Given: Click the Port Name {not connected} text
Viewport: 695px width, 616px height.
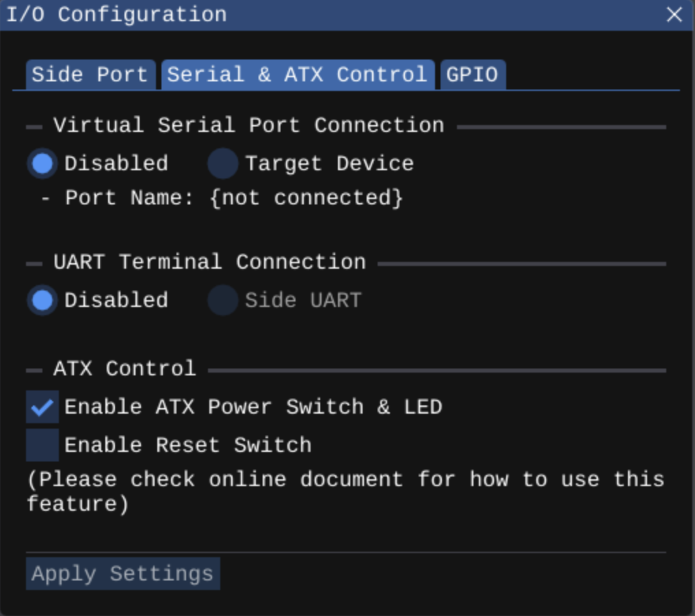Looking at the screenshot, I should tap(233, 198).
